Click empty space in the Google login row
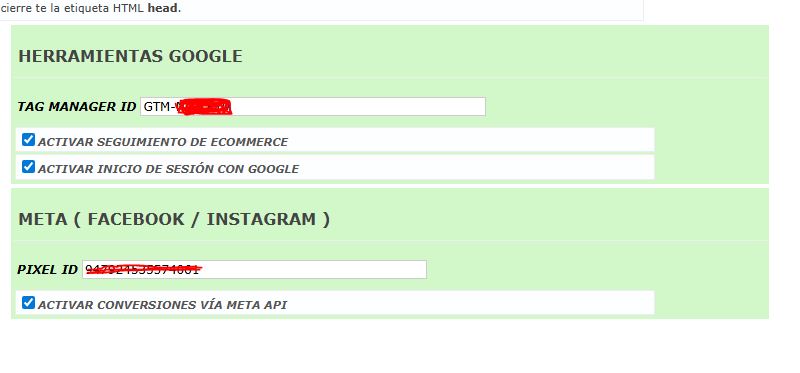 (x=474, y=167)
